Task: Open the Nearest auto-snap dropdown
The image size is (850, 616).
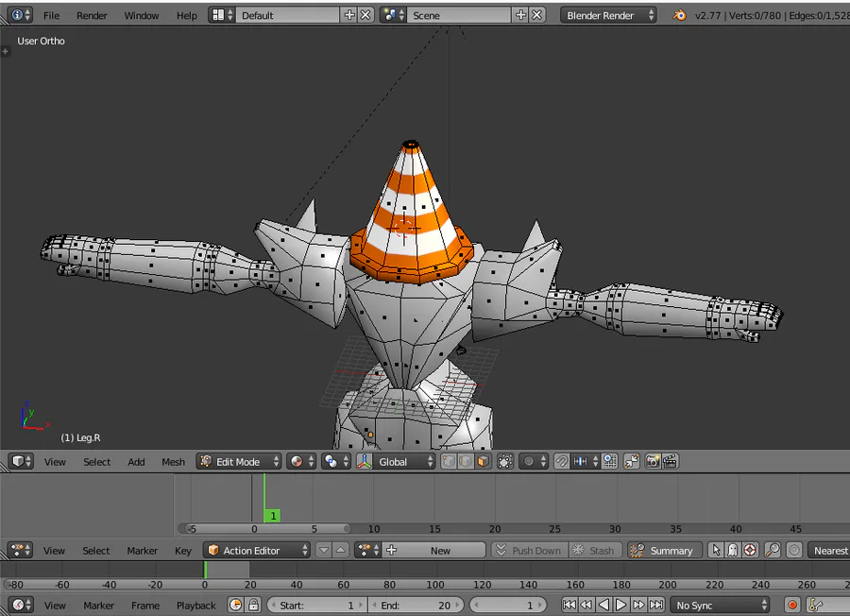Action: [x=829, y=551]
